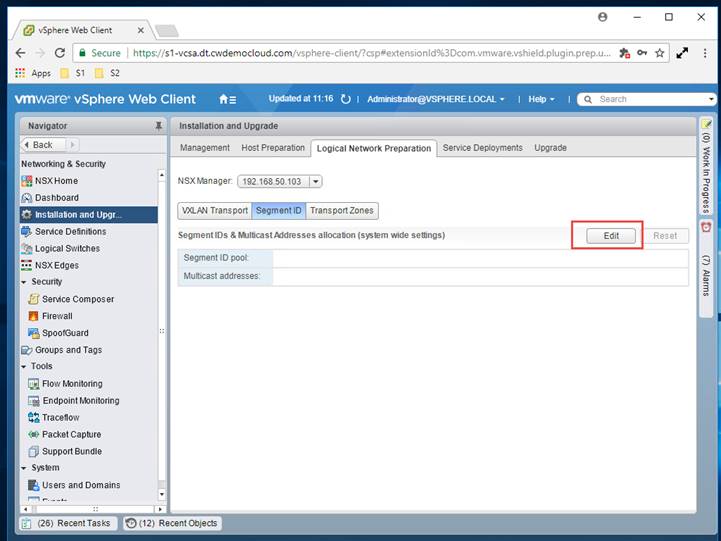This screenshot has height=541, width=721.
Task: Click the key icon in address bar
Action: coord(642,53)
